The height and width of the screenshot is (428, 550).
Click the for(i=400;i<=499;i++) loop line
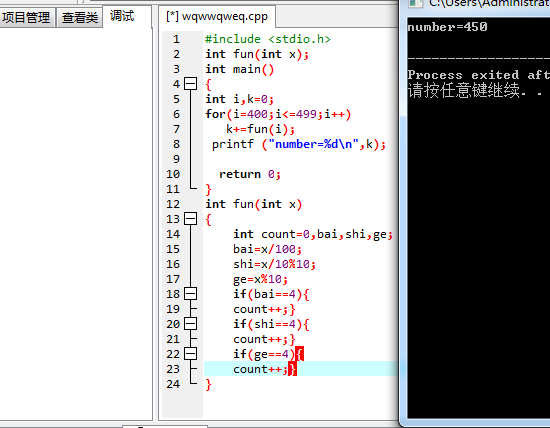coord(278,114)
